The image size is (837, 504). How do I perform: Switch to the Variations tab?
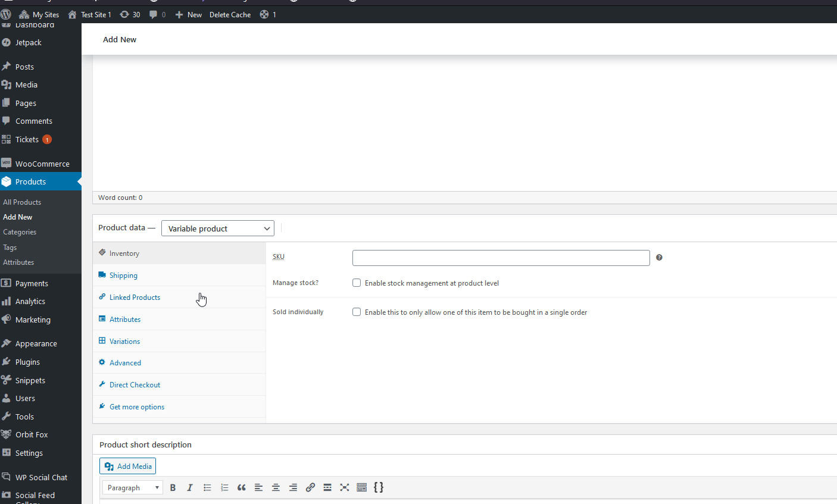[x=179, y=342]
